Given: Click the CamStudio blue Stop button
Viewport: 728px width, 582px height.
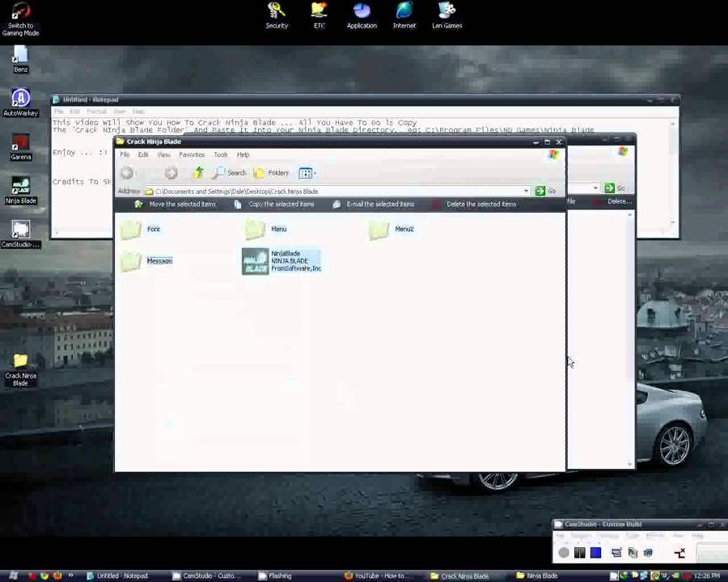Looking at the screenshot, I should click(x=595, y=553).
